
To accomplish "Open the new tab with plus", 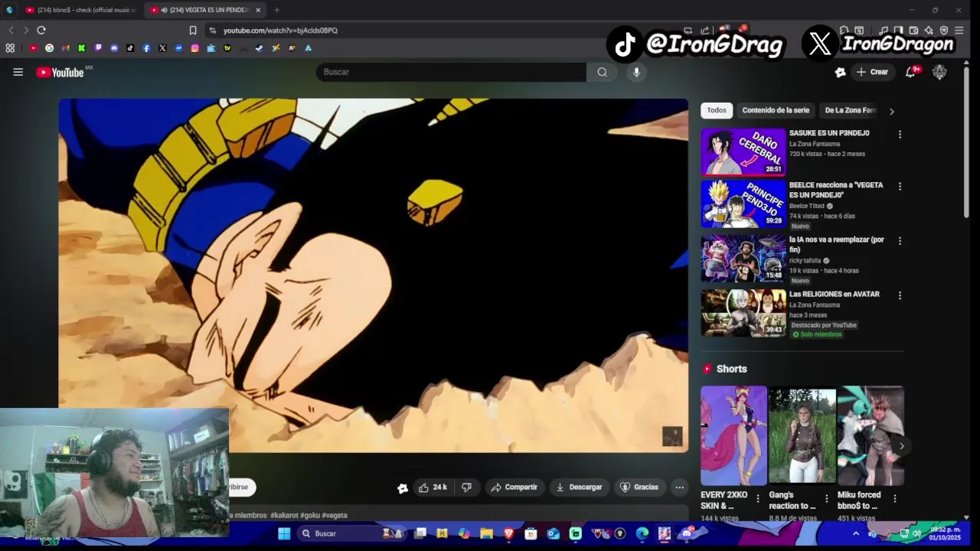I will tap(276, 10).
